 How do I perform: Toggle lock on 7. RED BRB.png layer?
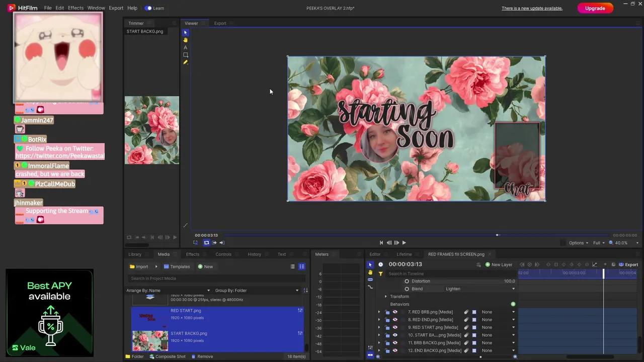[x=387, y=312]
